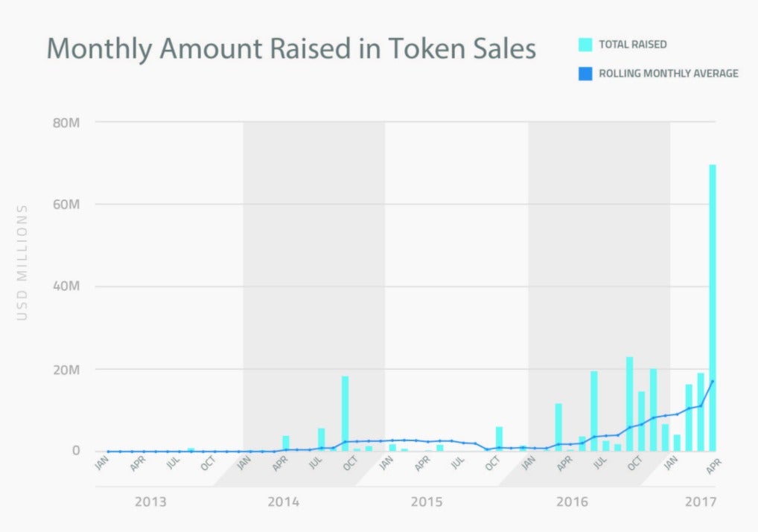Viewport: 758px width, 532px height.
Task: Click the 2017 year label
Action: [701, 501]
